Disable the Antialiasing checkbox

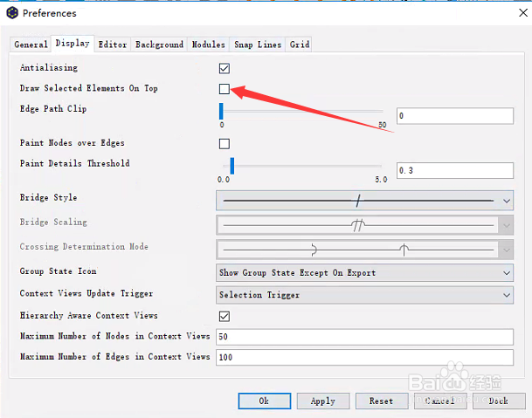225,68
